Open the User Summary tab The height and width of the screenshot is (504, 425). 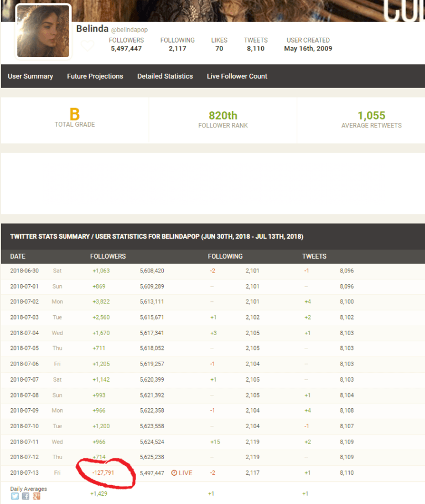[x=30, y=76]
